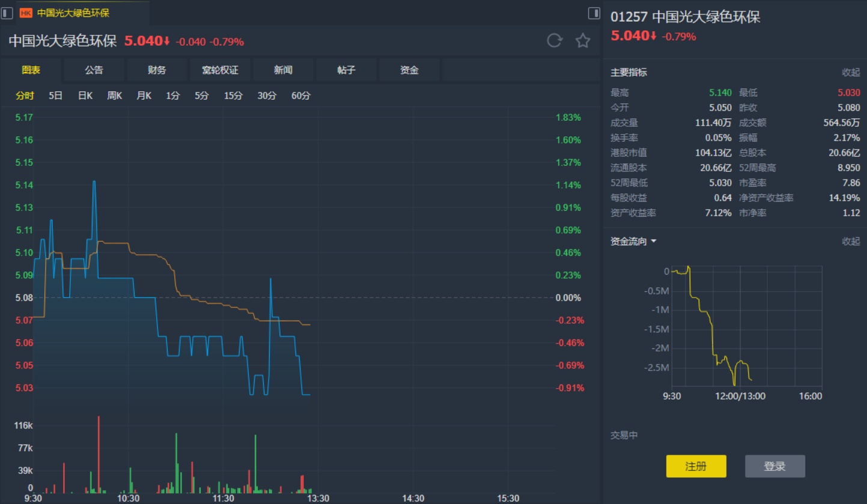Click the 最低 value 5.030
The image size is (867, 504).
849,93
